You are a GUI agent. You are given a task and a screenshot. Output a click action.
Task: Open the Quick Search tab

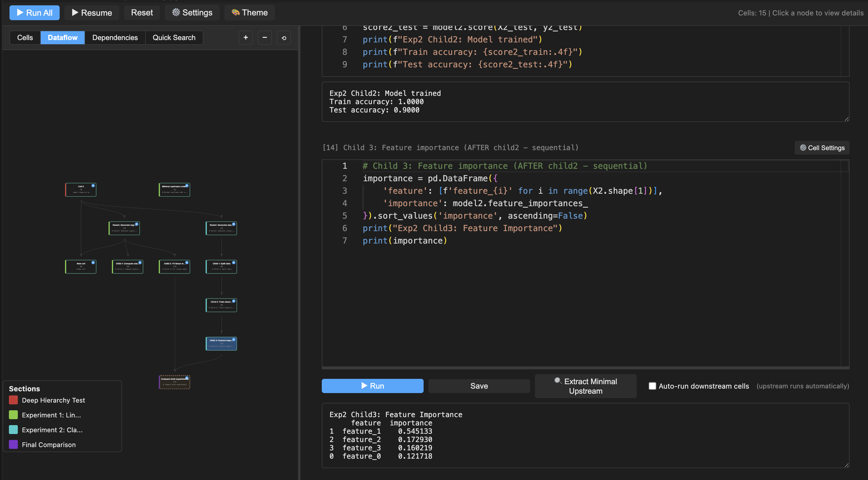(174, 37)
